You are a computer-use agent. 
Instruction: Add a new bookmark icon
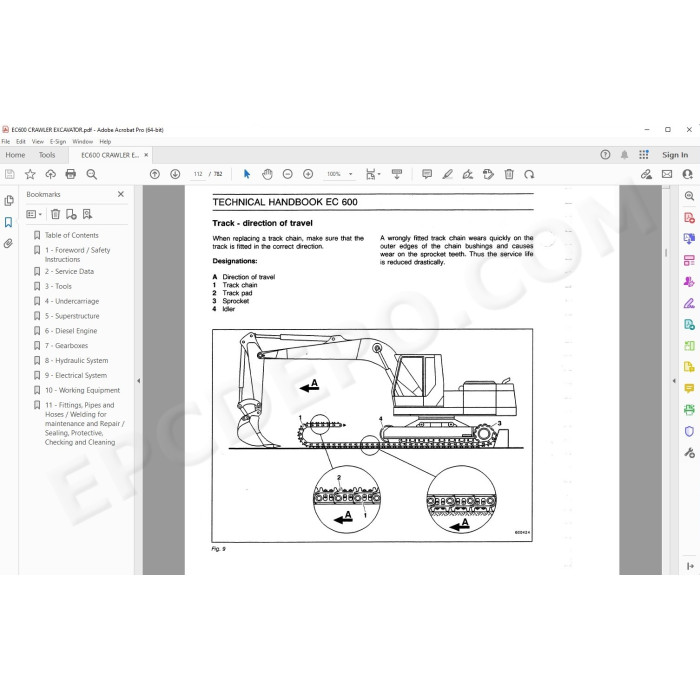(71, 214)
